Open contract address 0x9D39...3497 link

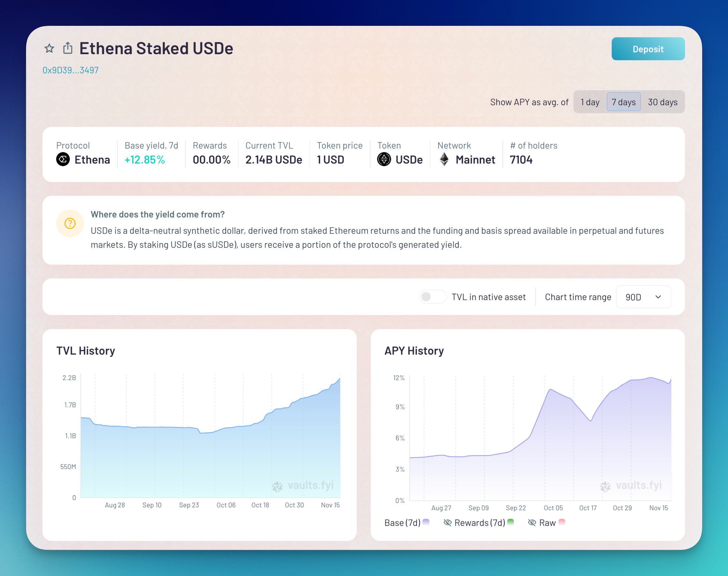(x=70, y=70)
